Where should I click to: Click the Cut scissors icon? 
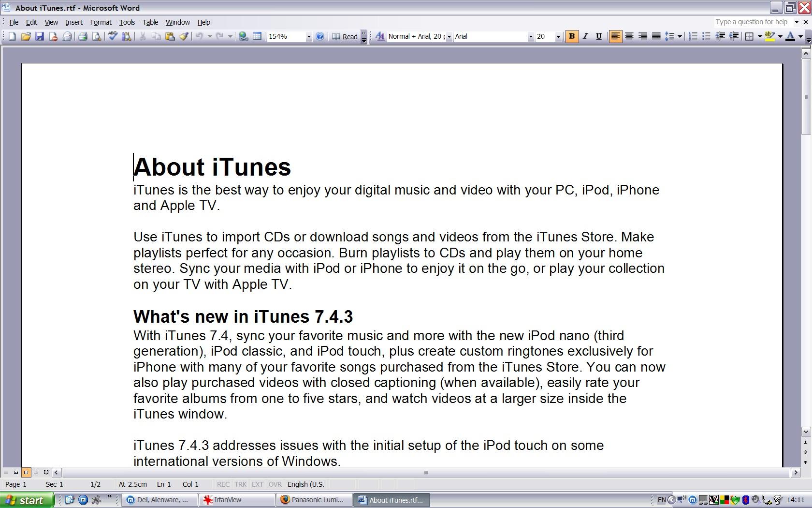pyautogui.click(x=143, y=36)
